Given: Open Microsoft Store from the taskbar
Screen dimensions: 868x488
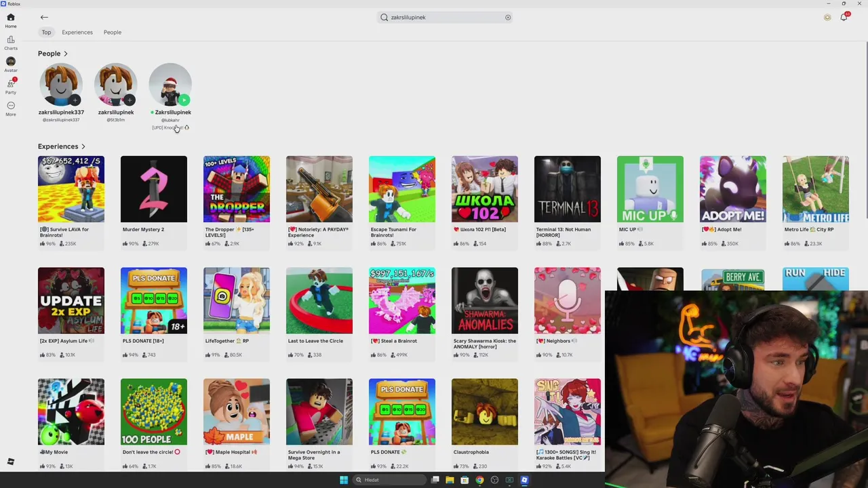Looking at the screenshot, I should tap(465, 480).
